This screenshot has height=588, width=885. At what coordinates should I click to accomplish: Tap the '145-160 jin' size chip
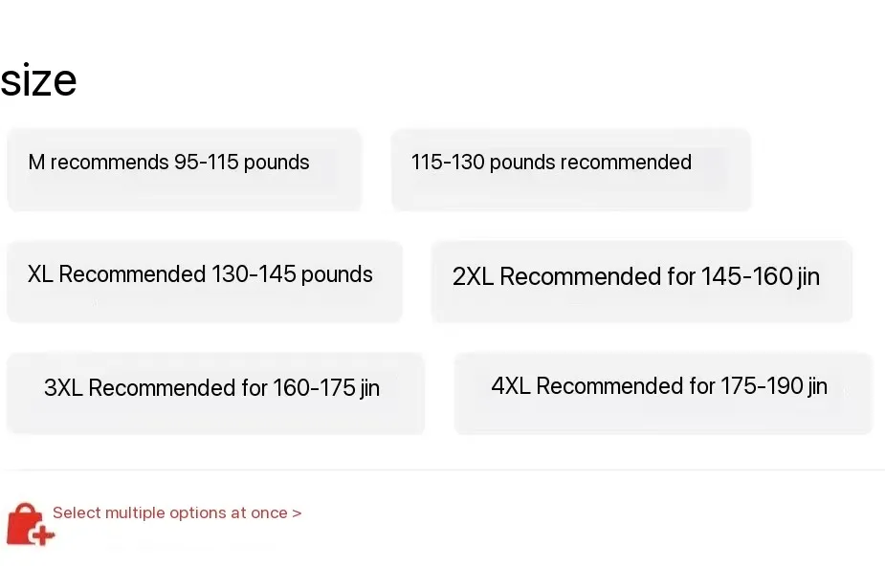(641, 281)
